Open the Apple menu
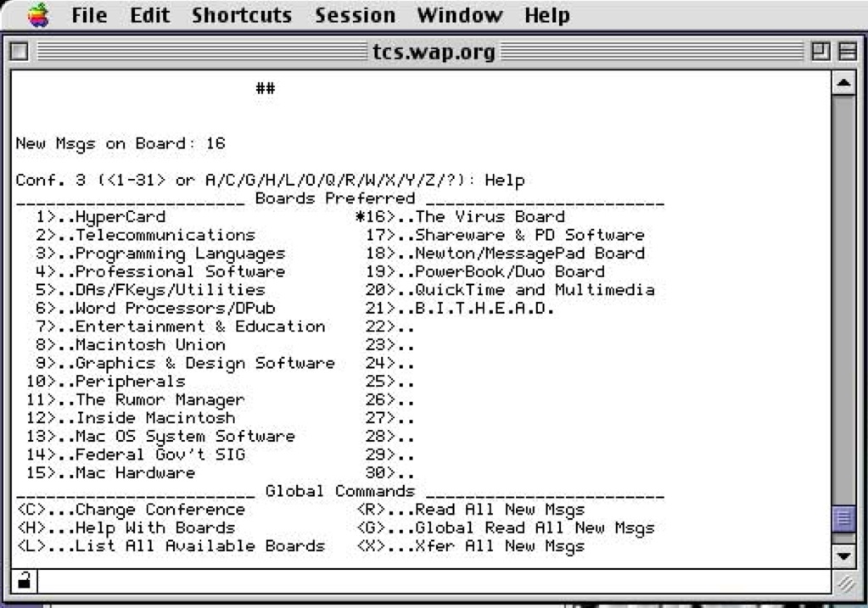 pos(38,15)
